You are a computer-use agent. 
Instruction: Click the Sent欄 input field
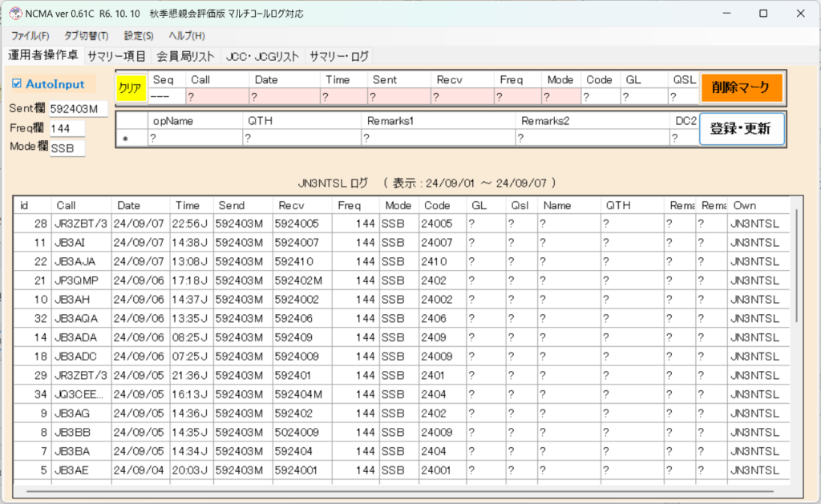coord(78,109)
